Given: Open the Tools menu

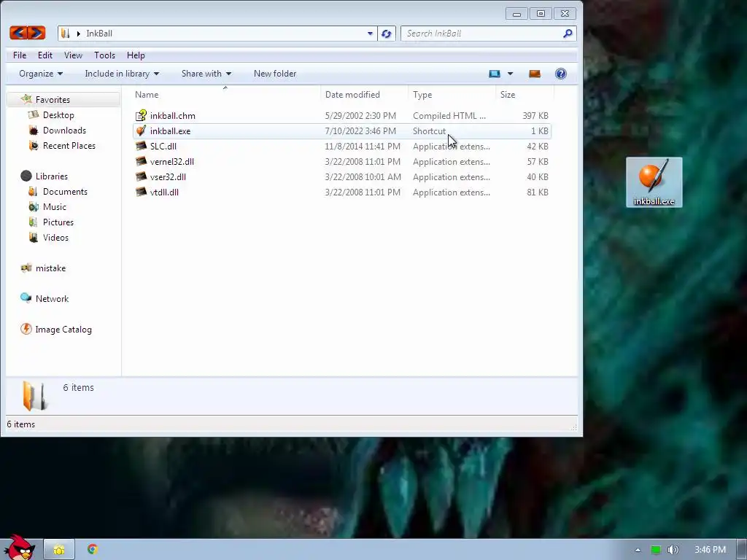Looking at the screenshot, I should 104,55.
